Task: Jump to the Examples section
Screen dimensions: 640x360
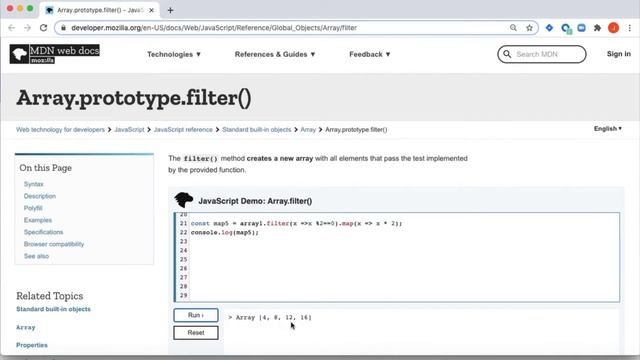Action: tap(38, 220)
